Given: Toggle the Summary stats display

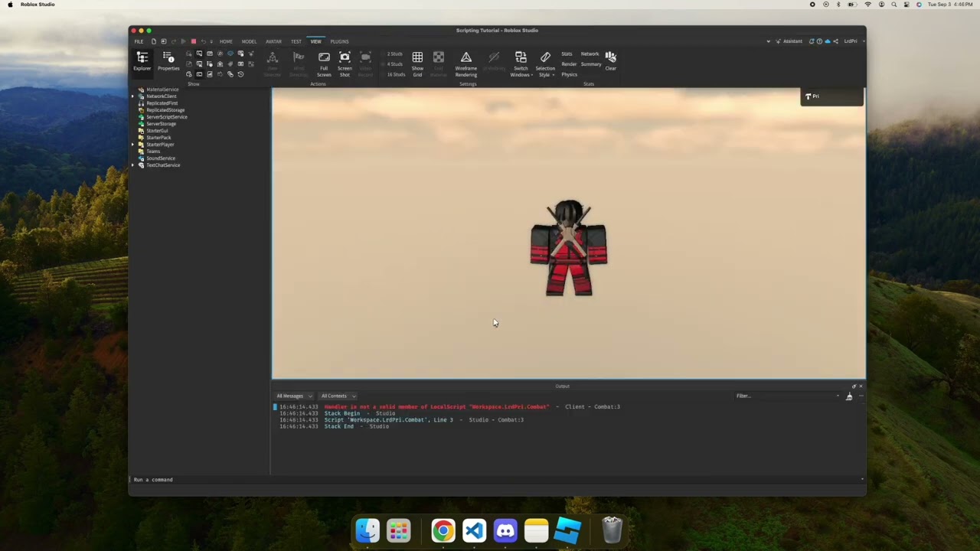Looking at the screenshot, I should click(x=591, y=64).
